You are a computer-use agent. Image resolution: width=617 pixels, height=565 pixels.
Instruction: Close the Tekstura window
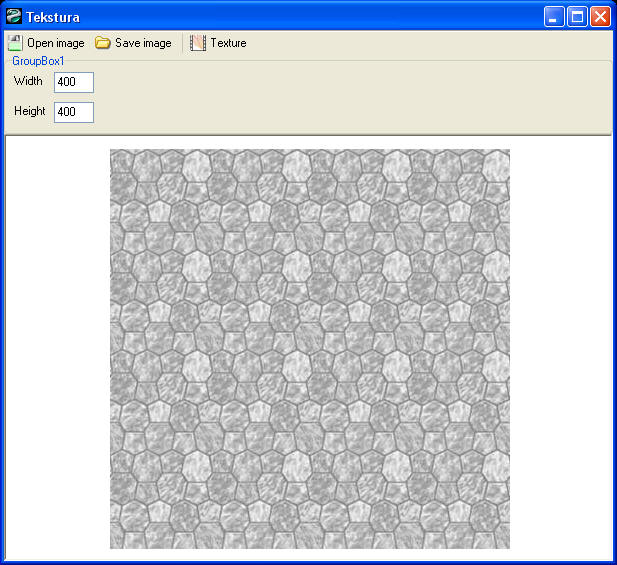coord(600,17)
